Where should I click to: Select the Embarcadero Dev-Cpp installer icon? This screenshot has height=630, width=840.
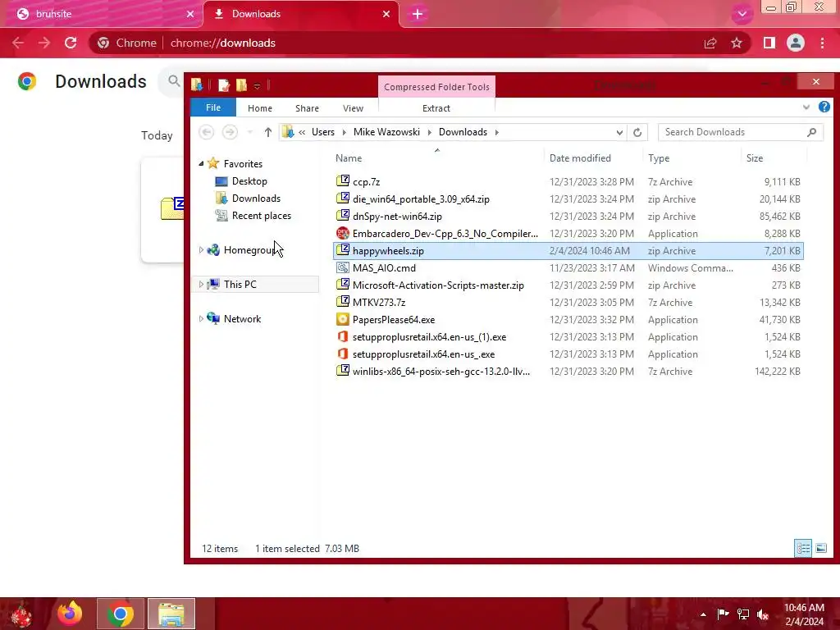point(343,233)
